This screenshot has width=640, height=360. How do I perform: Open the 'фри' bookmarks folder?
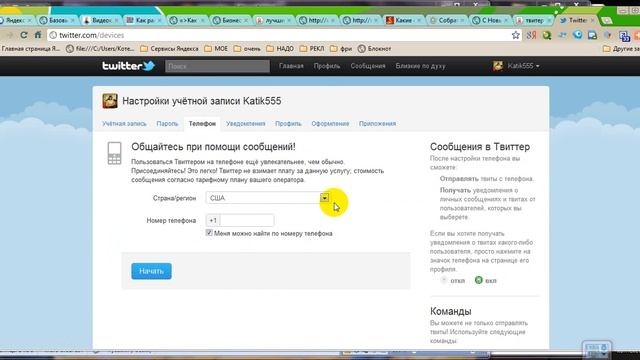pos(341,49)
